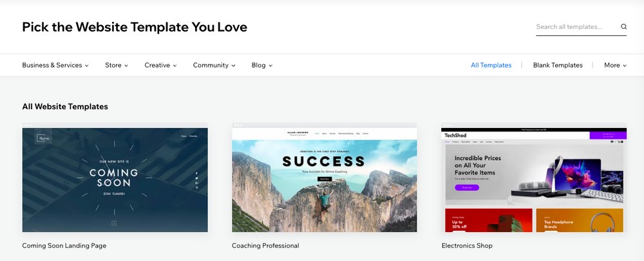Open the TechShed electronics template thumbnail
The image size is (644, 261).
pos(534,177)
